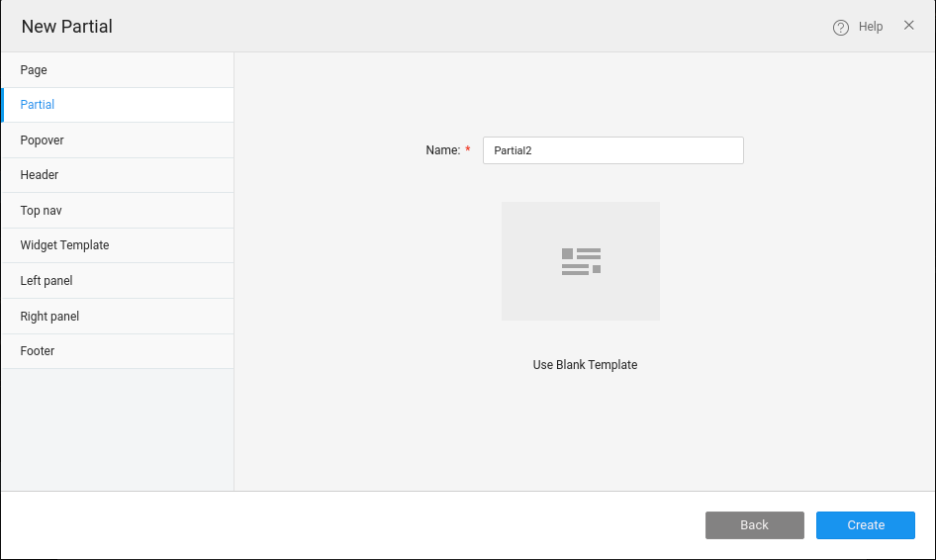Focus the Name input field

point(612,150)
